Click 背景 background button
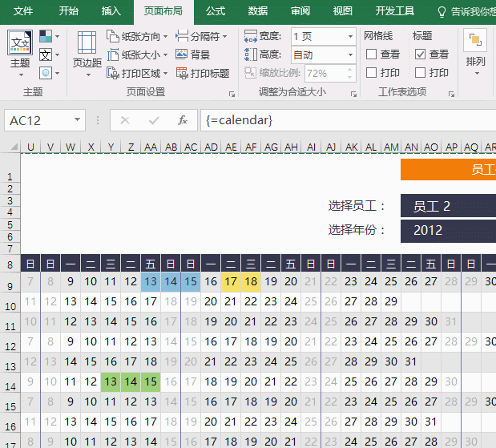 [192, 55]
